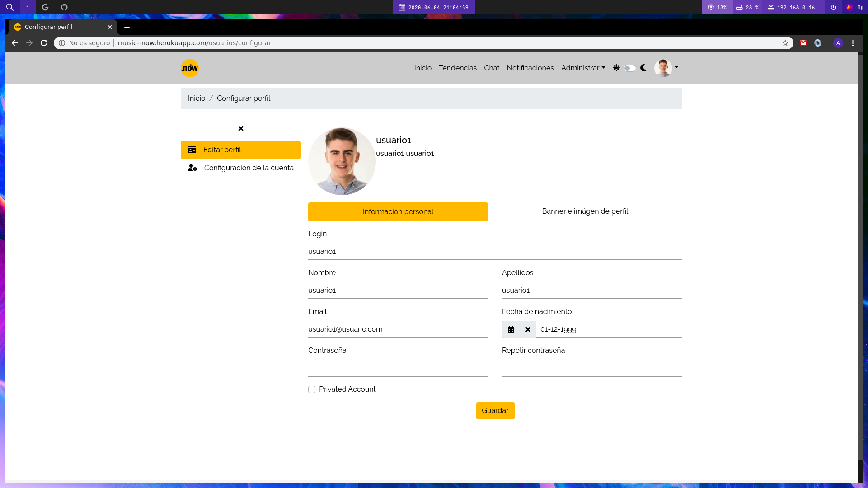Screen dimensions: 868x488
Task: Close the sidebar with the X icon
Action: (x=241, y=128)
